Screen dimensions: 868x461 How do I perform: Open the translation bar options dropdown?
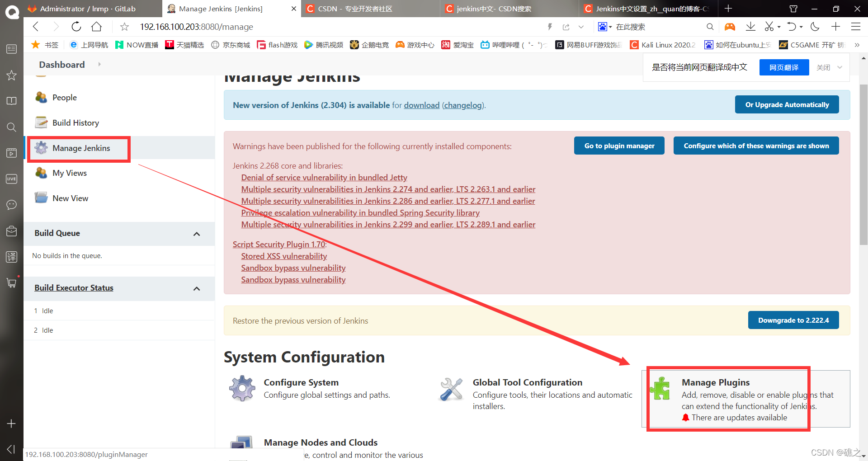click(840, 67)
